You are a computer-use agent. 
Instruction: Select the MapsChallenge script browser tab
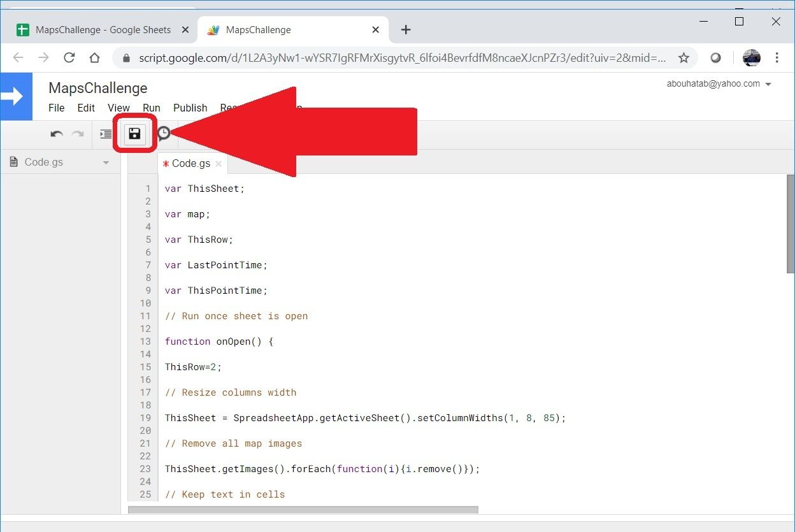point(293,30)
